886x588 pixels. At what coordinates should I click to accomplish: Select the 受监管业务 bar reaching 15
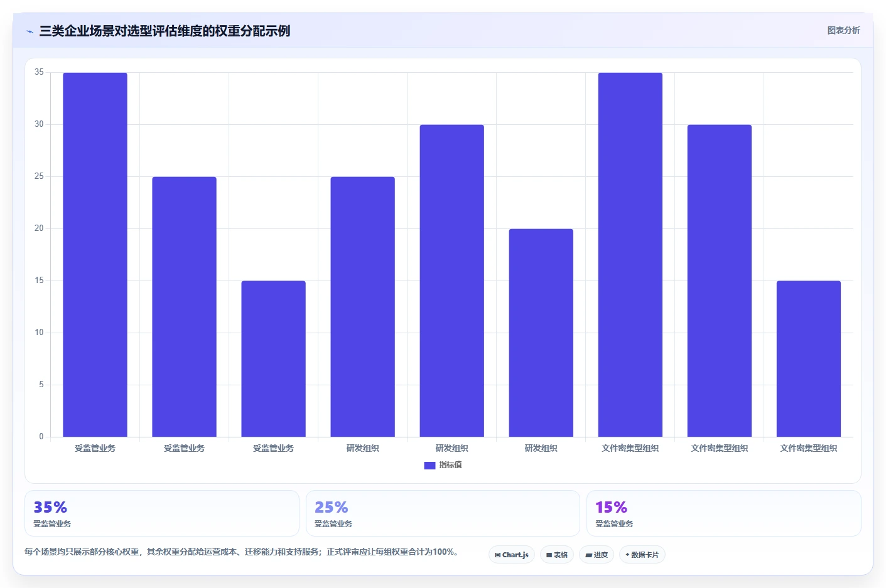[273, 359]
